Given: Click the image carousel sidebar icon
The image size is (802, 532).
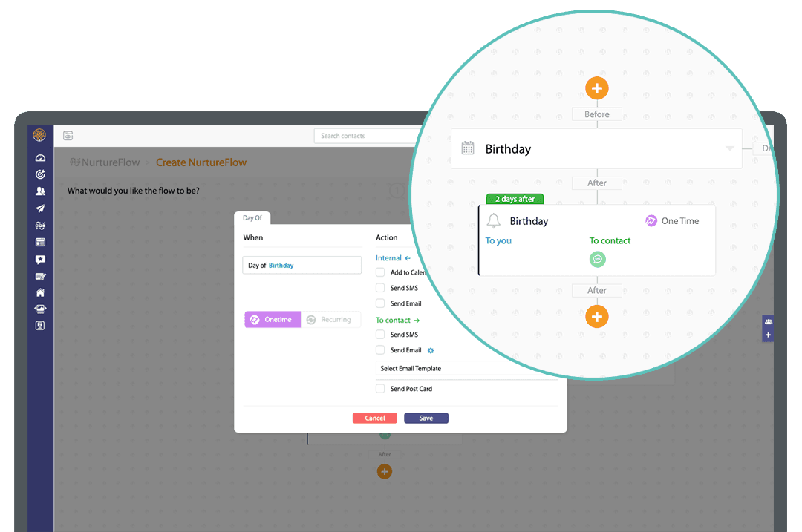Looking at the screenshot, I should (x=40, y=309).
